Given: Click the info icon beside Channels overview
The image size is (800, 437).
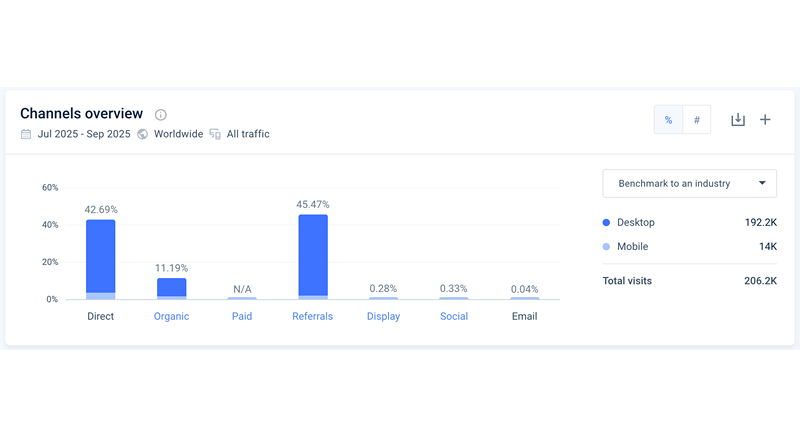Looking at the screenshot, I should (x=161, y=115).
